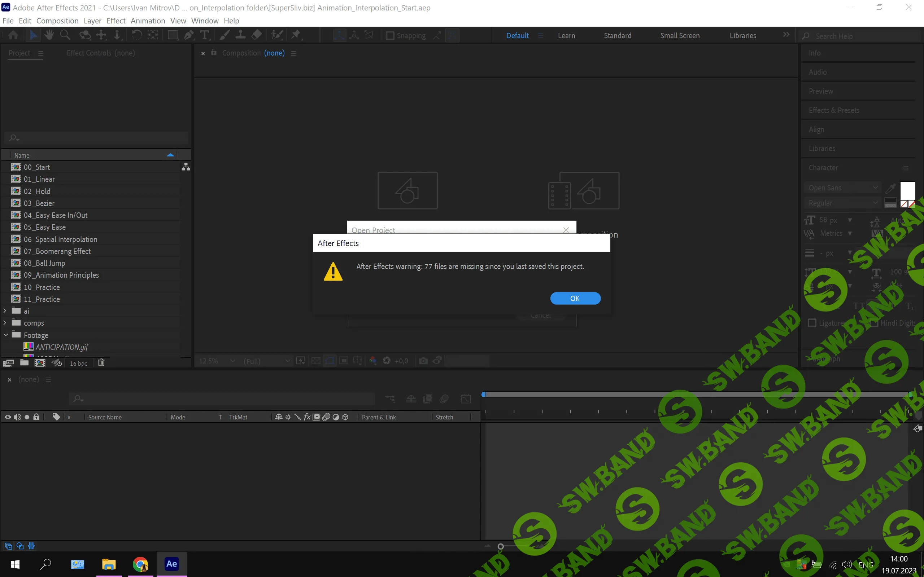The width and height of the screenshot is (924, 577).
Task: Select the Zoom magnifier tool
Action: (x=65, y=35)
